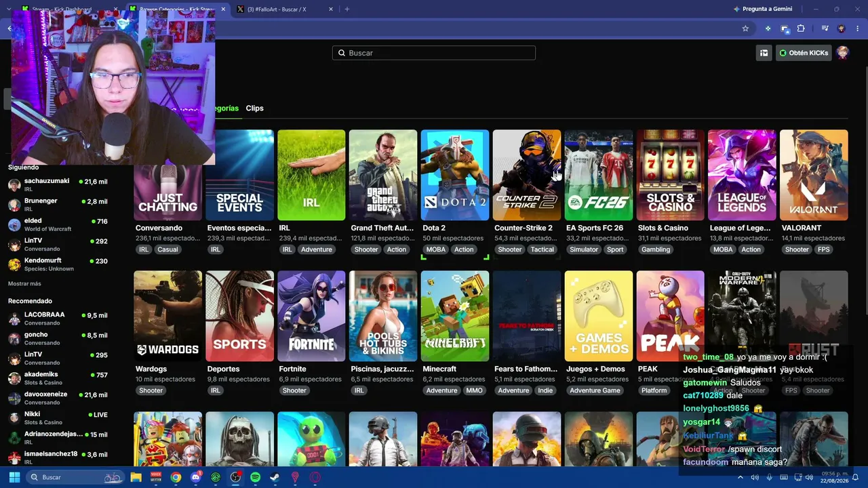Click the Ask Gemini sparkle button
The height and width of the screenshot is (488, 868).
pos(762,9)
